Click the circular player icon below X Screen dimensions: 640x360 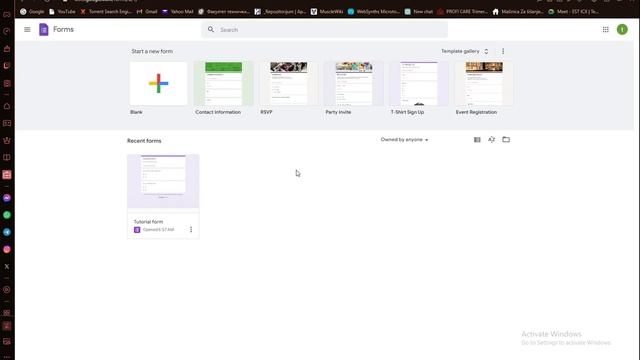(7, 290)
